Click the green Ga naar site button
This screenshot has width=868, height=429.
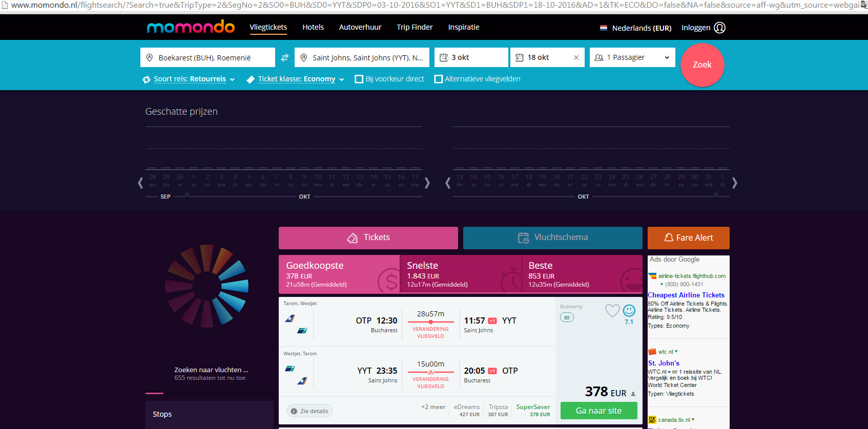pos(599,411)
